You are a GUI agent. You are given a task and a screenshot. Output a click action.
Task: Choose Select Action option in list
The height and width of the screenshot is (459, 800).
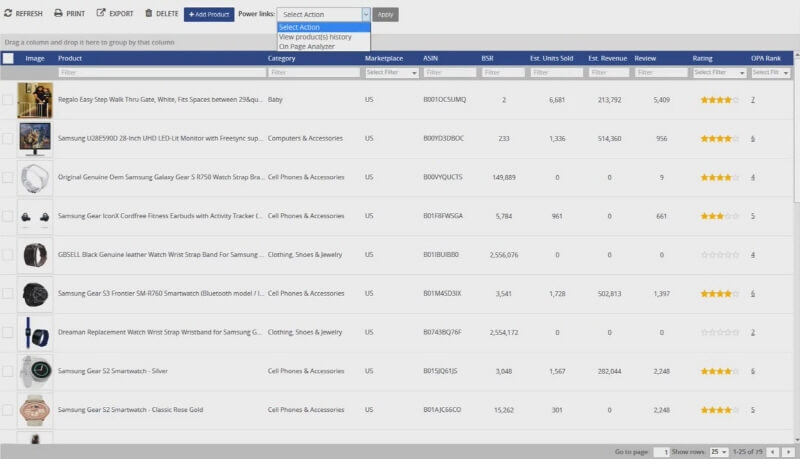tap(323, 27)
